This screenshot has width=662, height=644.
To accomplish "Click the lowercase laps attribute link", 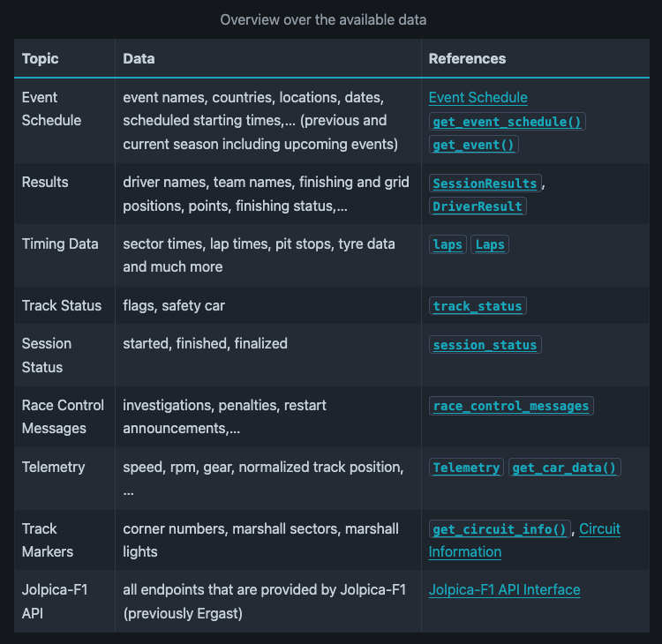I will point(448,245).
